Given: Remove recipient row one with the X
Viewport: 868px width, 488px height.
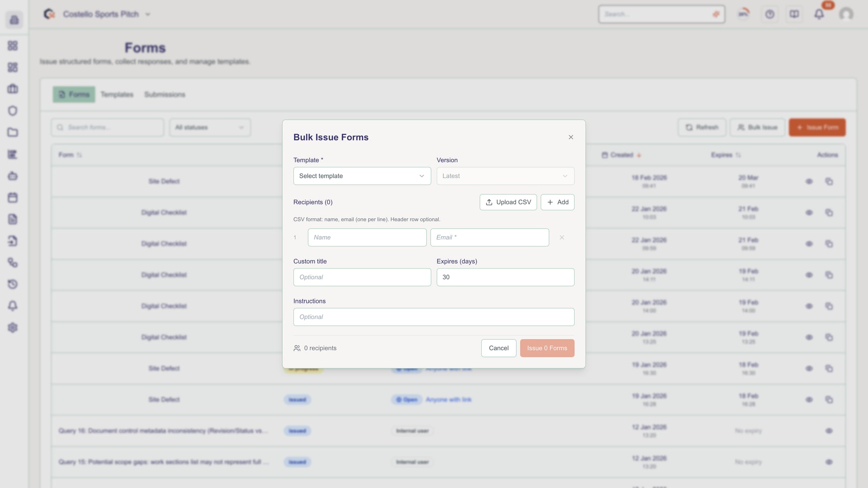Looking at the screenshot, I should point(562,237).
